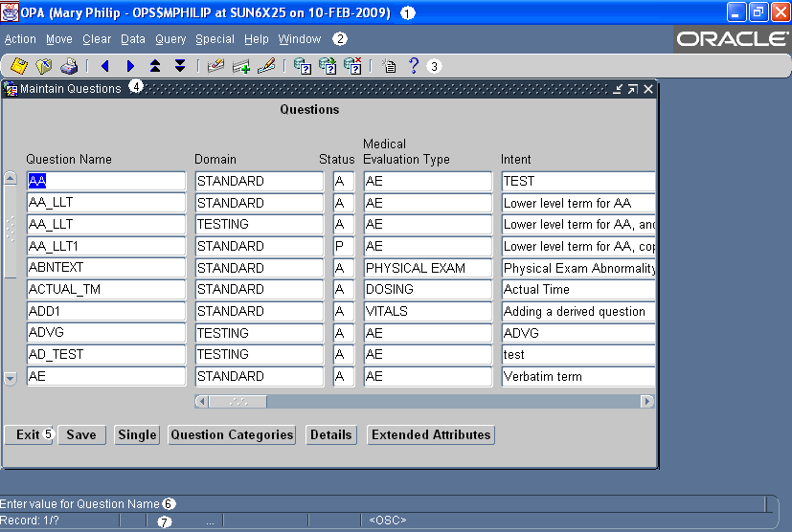Open the Action menu
The height and width of the screenshot is (532, 792).
click(x=20, y=39)
